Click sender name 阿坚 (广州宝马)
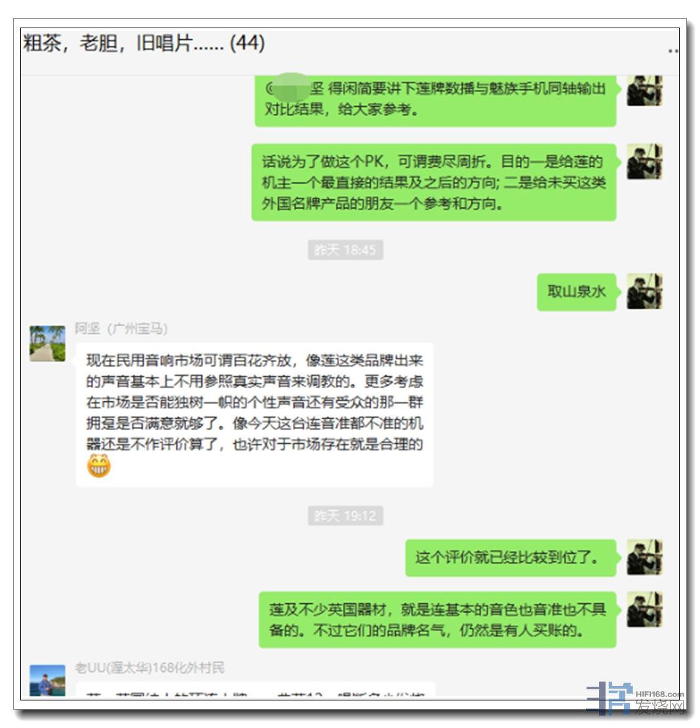 click(121, 329)
